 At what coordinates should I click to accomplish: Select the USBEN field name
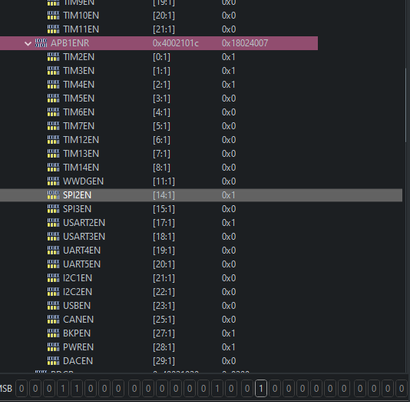[77, 306]
